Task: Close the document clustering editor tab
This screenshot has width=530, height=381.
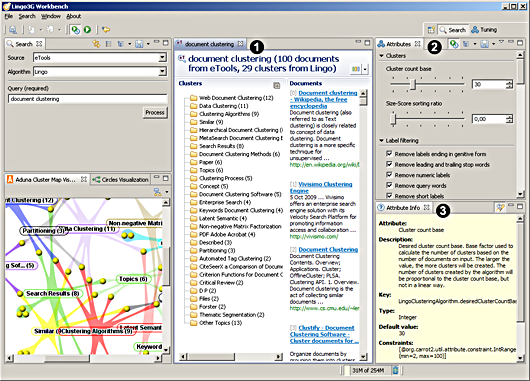Action: [240, 44]
